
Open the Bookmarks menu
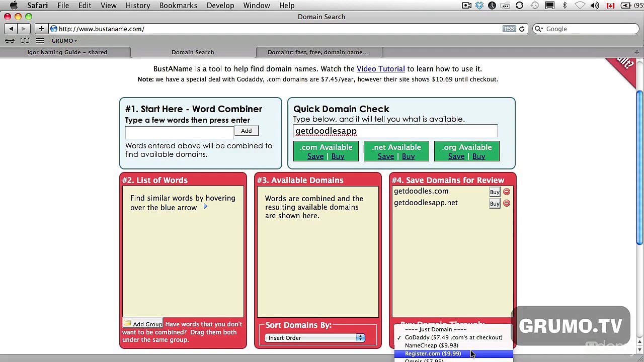pyautogui.click(x=178, y=6)
